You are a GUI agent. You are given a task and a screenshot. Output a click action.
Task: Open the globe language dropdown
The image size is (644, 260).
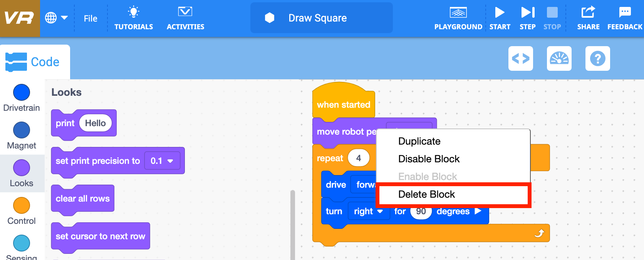tap(56, 18)
